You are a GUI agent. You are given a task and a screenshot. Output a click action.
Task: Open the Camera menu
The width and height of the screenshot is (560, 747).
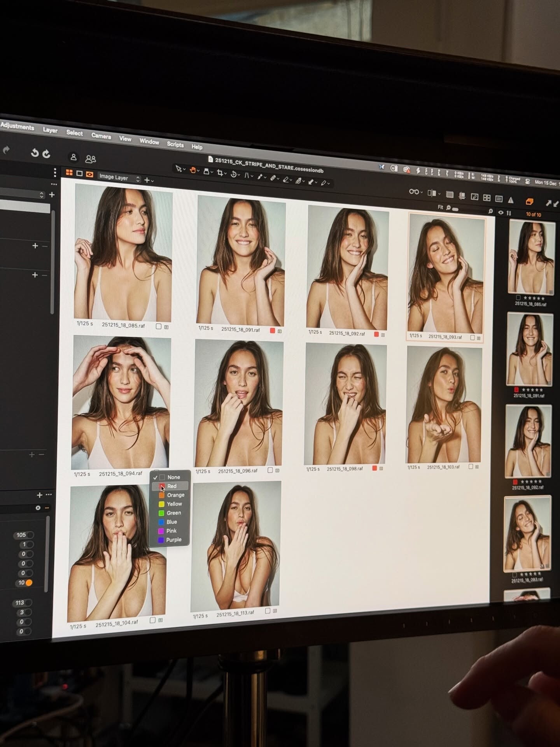(x=101, y=136)
